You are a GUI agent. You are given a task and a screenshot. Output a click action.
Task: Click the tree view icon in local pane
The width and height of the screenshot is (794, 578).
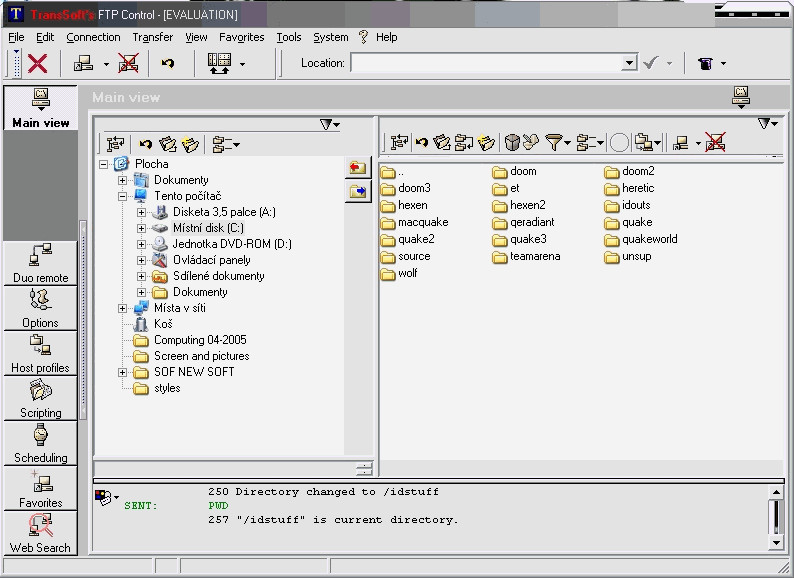(x=115, y=144)
